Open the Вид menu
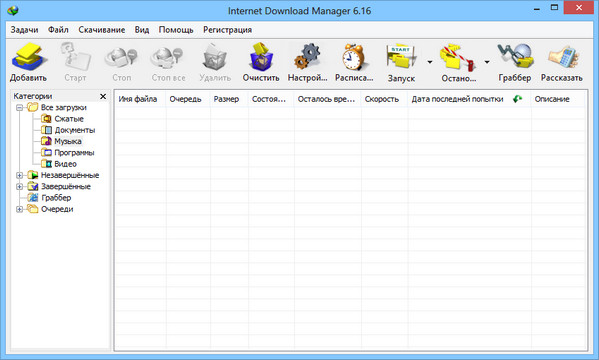This screenshot has width=599, height=360. 142,30
